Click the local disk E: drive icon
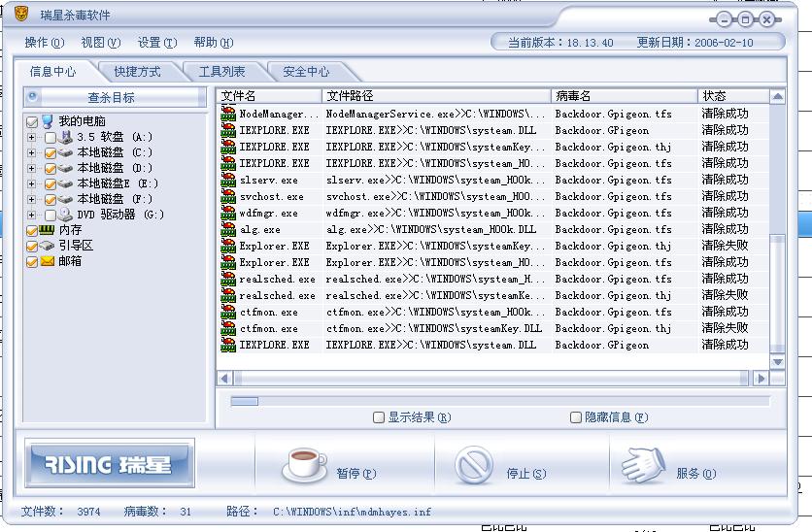The image size is (812, 532). pos(65,183)
